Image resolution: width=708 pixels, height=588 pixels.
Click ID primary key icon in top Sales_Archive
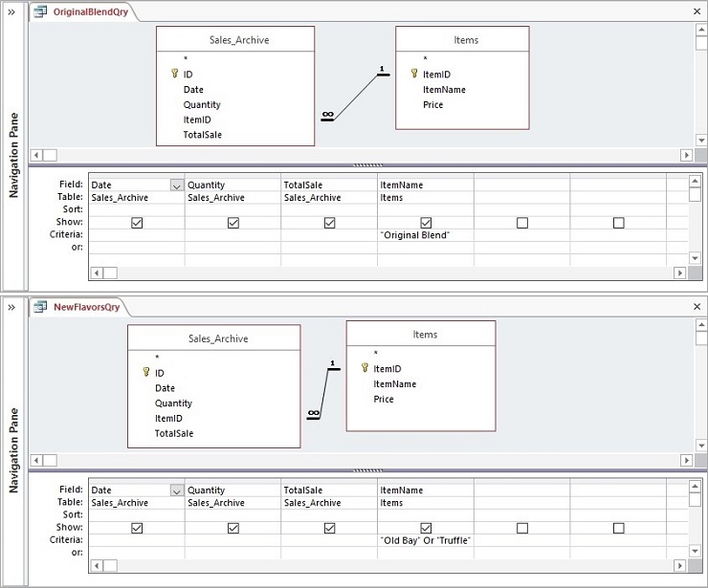[x=174, y=74]
